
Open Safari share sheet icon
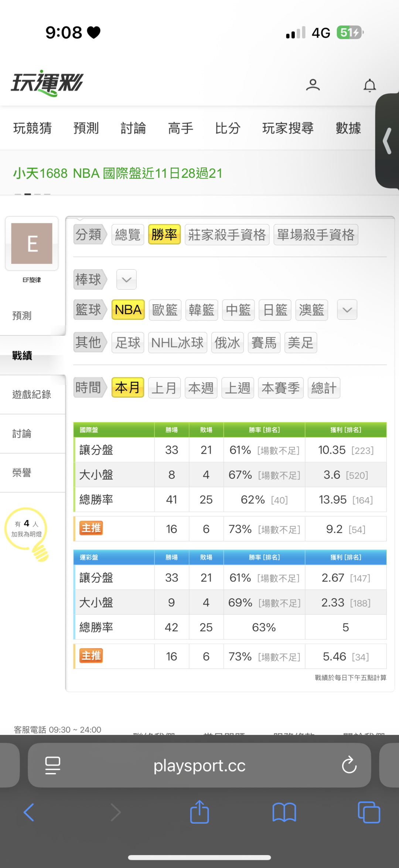199,811
